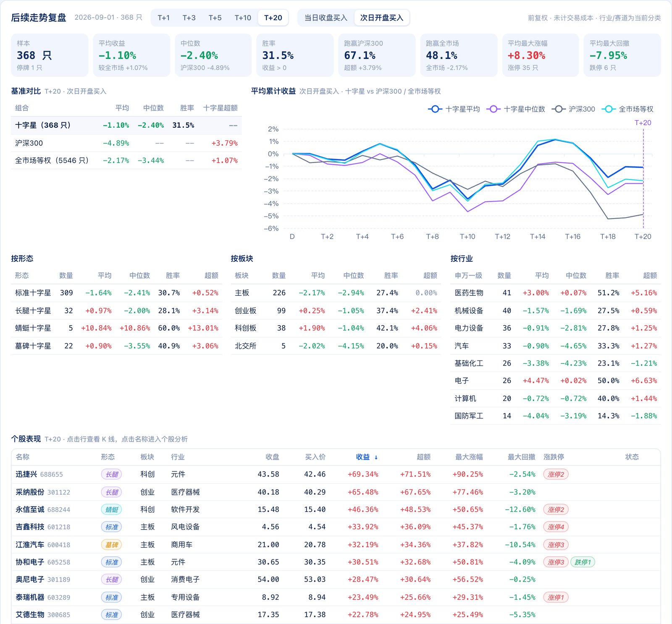Screen dimensions: 672x624
Task: Select the T+10 period tab
Action: [243, 18]
